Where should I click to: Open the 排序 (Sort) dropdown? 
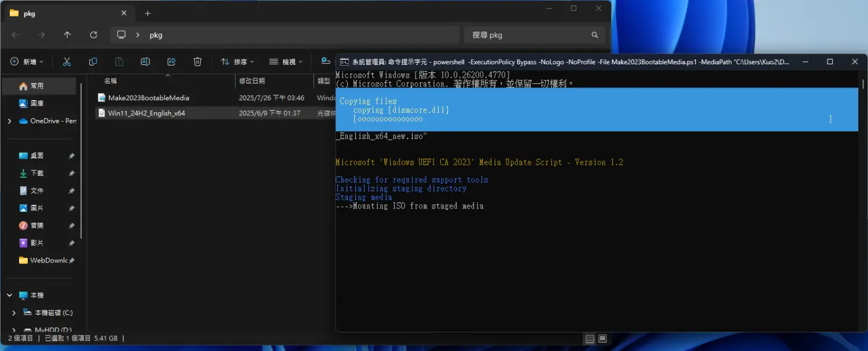237,61
